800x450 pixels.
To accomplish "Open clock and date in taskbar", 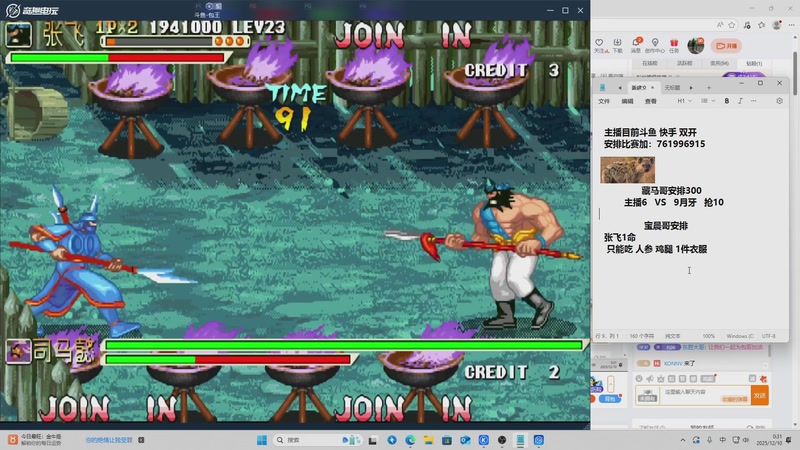I will 769,440.
